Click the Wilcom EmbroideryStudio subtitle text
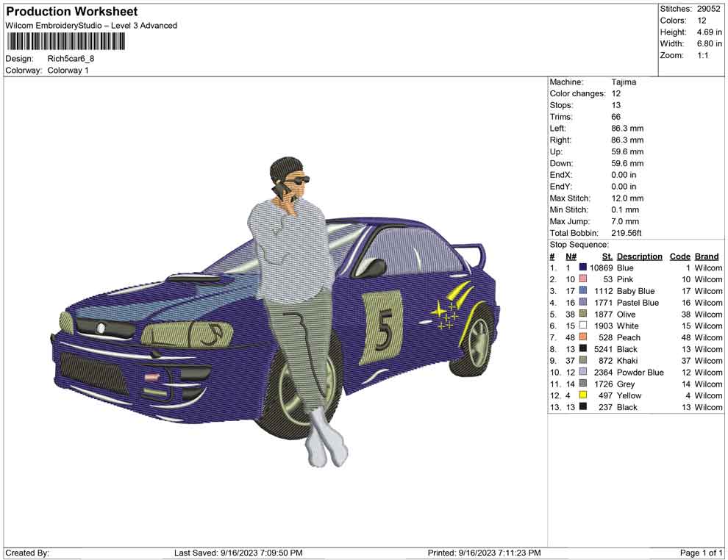Image resolution: width=728 pixels, height=560 pixels. (x=91, y=26)
